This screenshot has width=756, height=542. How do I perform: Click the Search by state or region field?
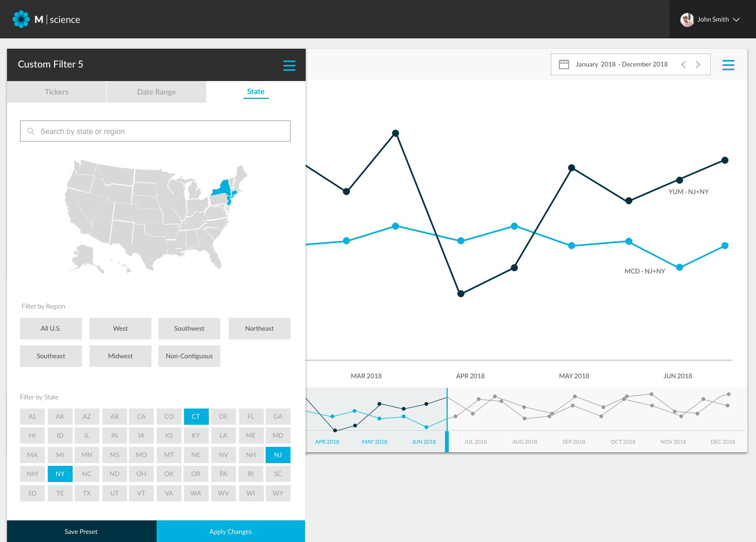pos(155,131)
